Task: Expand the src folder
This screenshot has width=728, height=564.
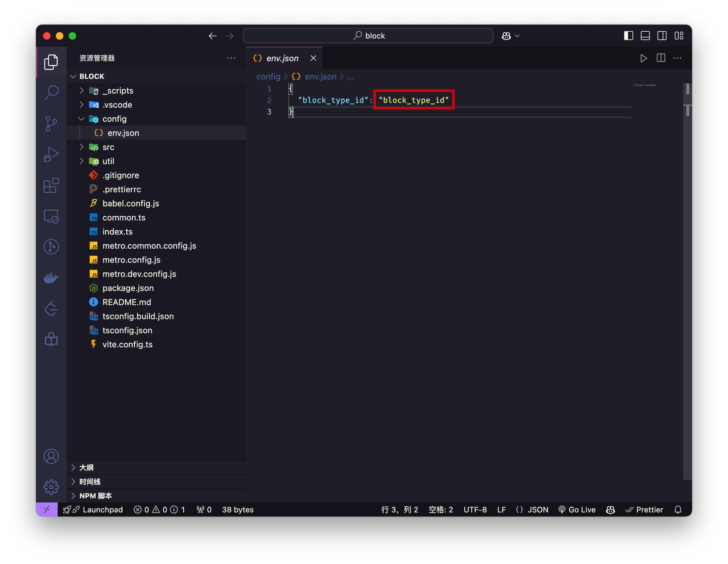Action: [x=108, y=147]
